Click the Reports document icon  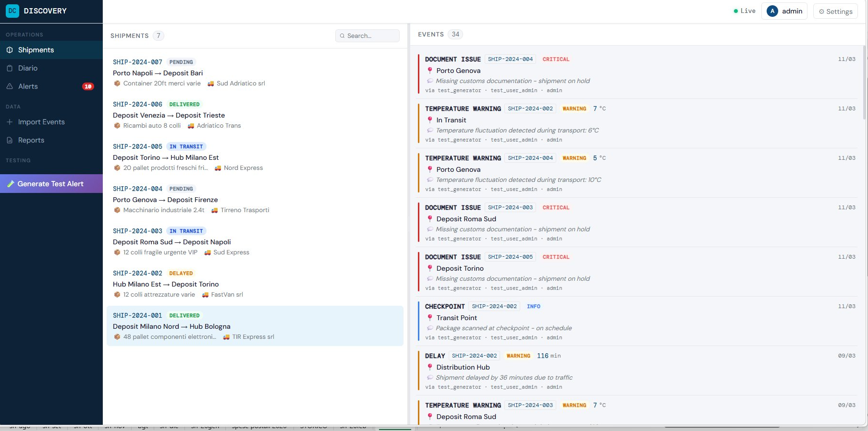10,140
